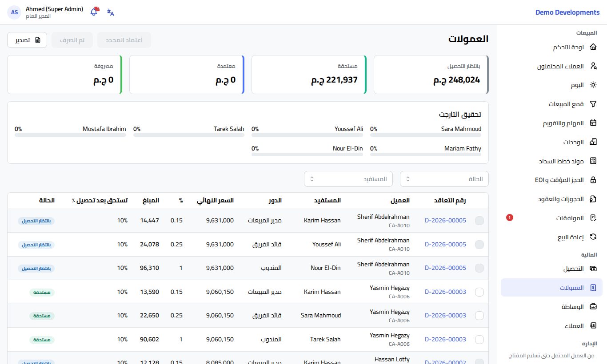Click Youssef Ali's target progress bar
This screenshot has height=364, width=607.
tap(307, 135)
